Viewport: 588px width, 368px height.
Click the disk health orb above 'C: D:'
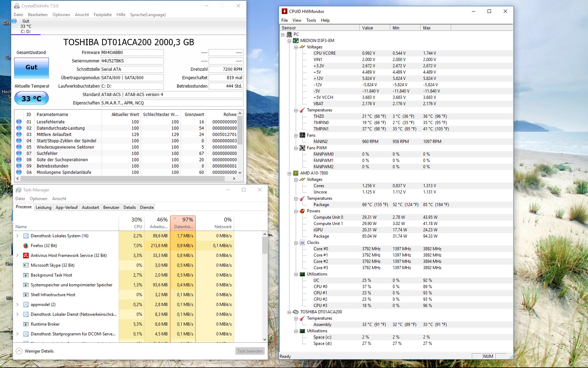pos(14,21)
